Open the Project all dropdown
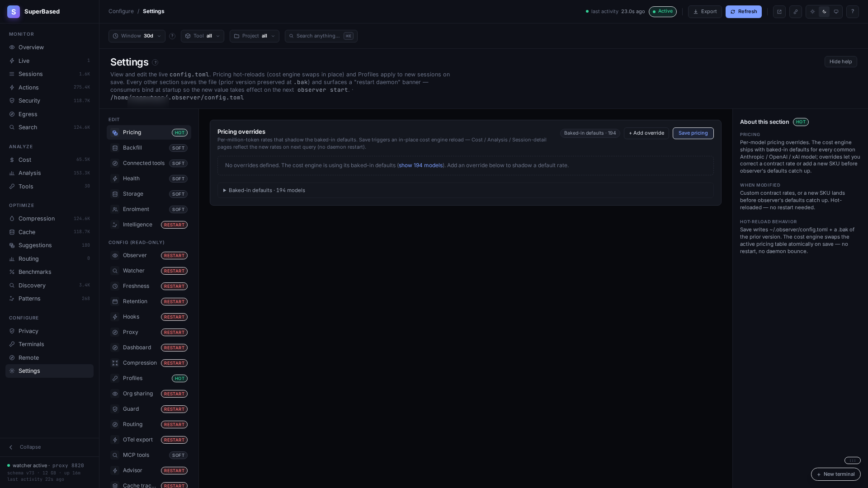868x488 pixels. coord(255,36)
